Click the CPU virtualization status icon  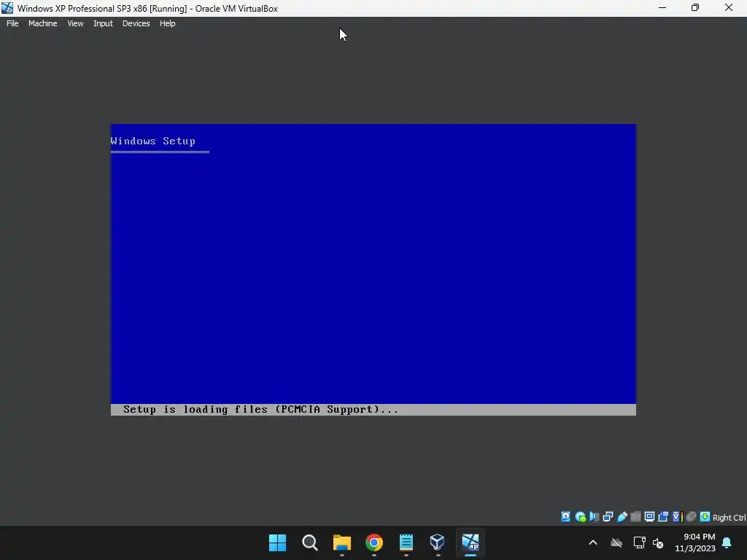678,517
